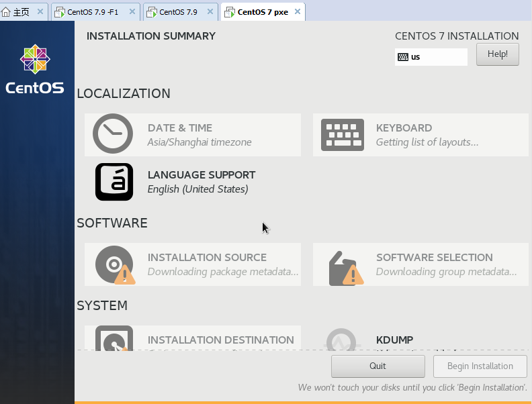532x404 pixels.
Task: Click the LOCALIZATION section heading
Action: (124, 93)
